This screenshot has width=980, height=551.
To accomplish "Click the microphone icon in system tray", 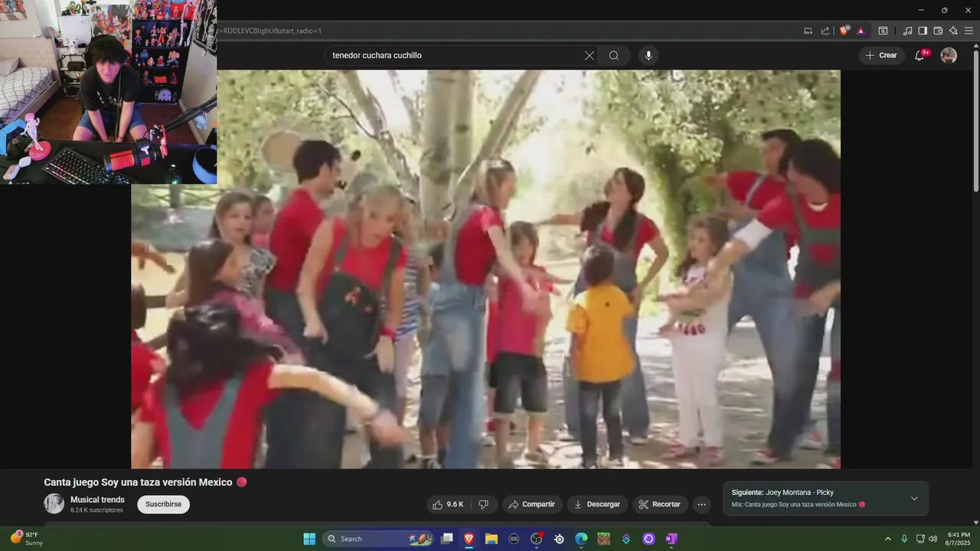I will tap(904, 539).
